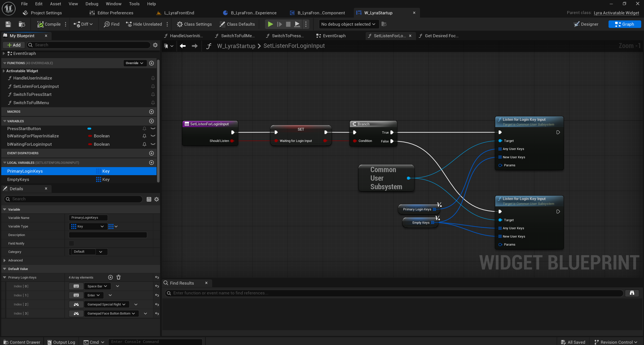
Task: Delete all Primary Login Keys array elements
Action: click(x=119, y=277)
